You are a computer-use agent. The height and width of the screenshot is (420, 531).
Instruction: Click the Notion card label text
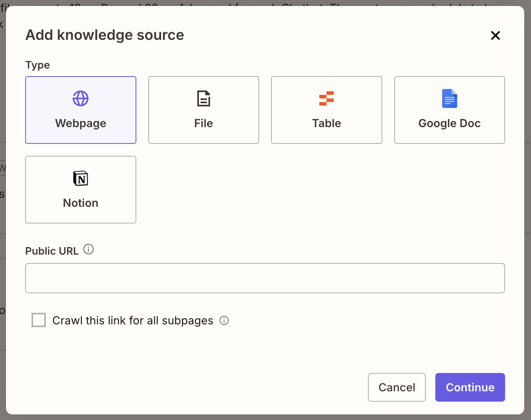click(x=81, y=203)
